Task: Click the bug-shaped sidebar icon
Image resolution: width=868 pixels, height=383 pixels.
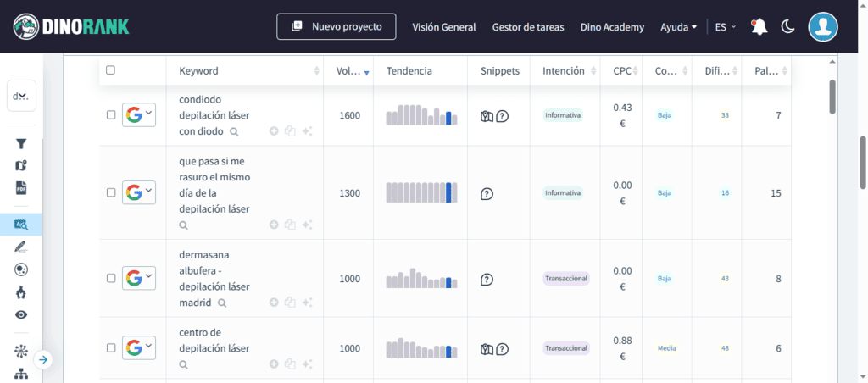Action: [x=21, y=292]
